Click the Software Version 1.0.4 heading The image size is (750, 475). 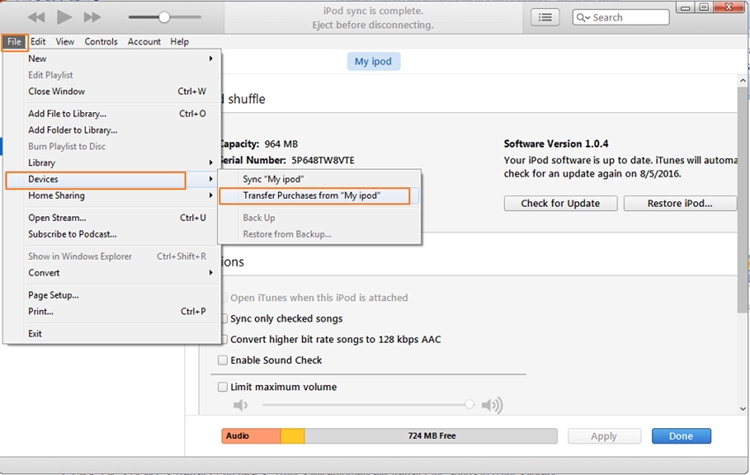[556, 144]
